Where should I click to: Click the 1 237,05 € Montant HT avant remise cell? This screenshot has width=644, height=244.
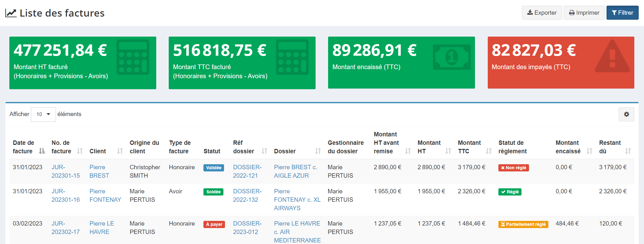coord(387,224)
